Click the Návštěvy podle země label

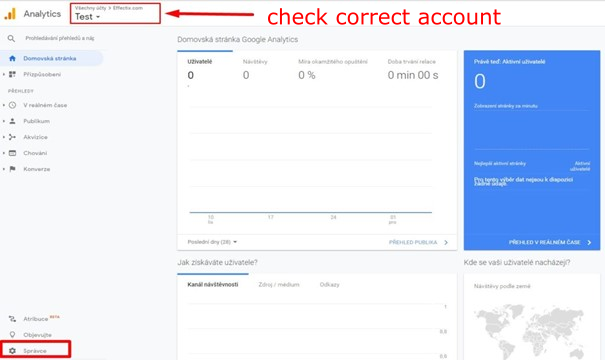(x=502, y=286)
